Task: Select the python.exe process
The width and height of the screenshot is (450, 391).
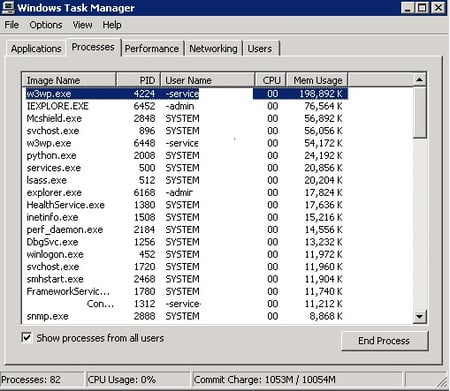Action: (187, 155)
